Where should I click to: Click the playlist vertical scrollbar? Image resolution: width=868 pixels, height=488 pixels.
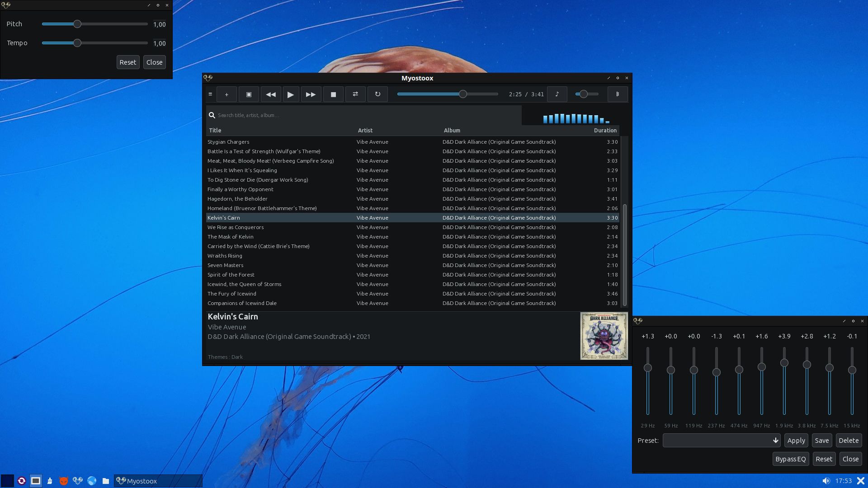(625, 255)
